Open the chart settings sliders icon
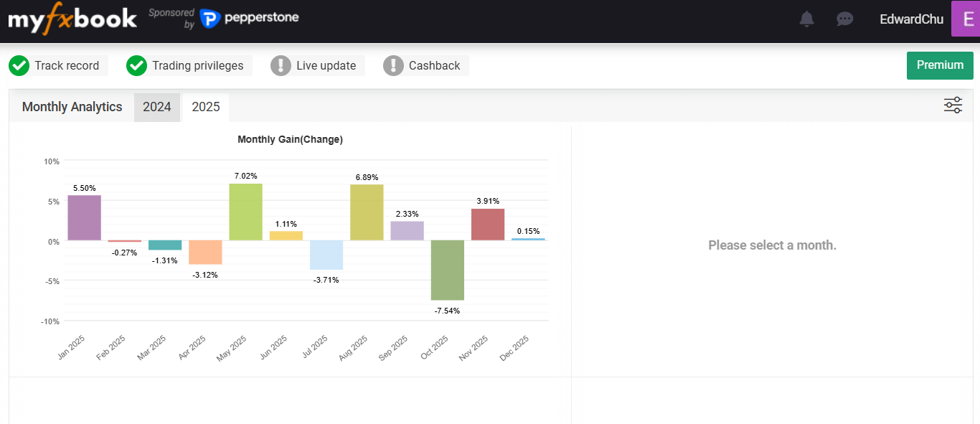 pyautogui.click(x=953, y=106)
